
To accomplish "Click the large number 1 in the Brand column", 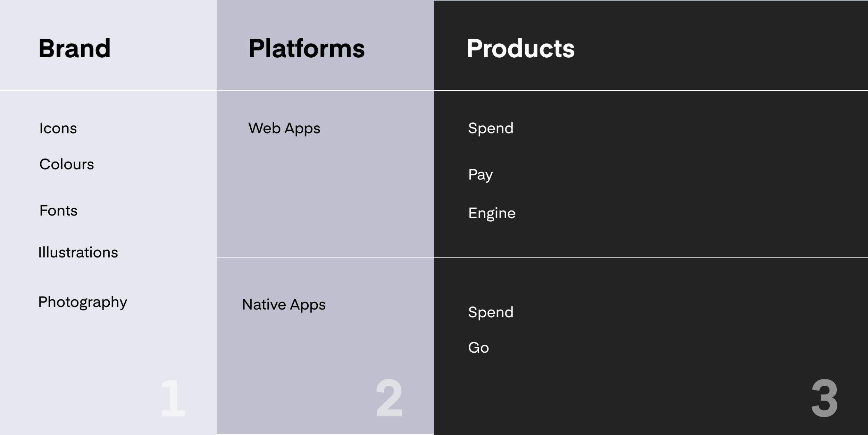I will (x=173, y=398).
